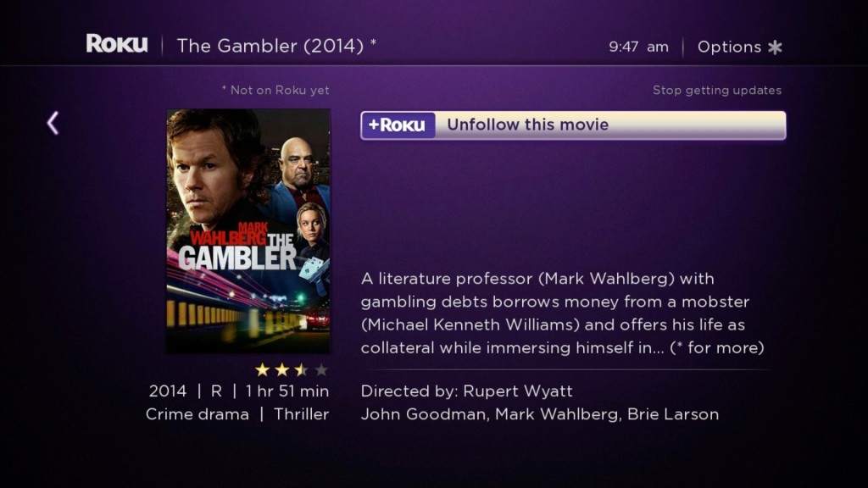868x488 pixels.
Task: Open the Options menu label
Action: click(x=729, y=47)
